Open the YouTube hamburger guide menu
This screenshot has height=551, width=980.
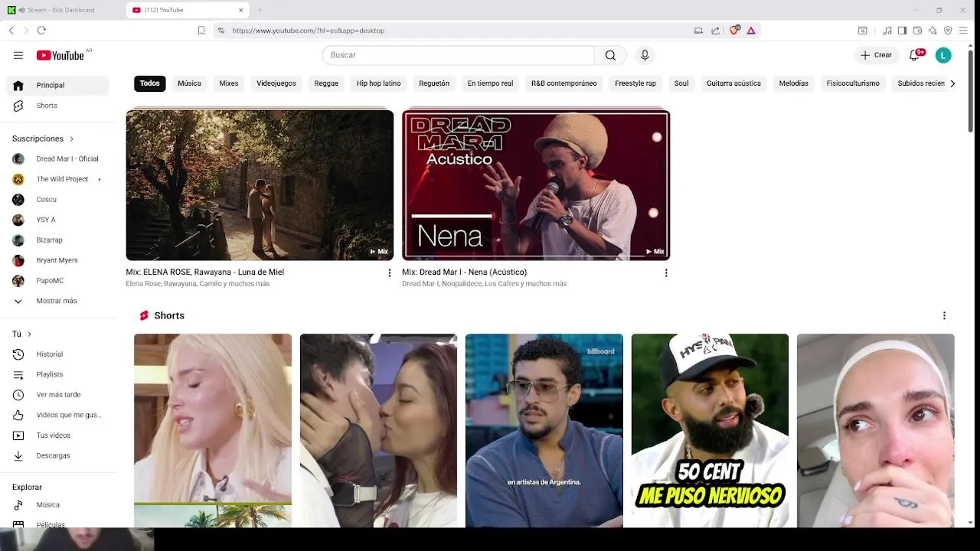pos(18,55)
